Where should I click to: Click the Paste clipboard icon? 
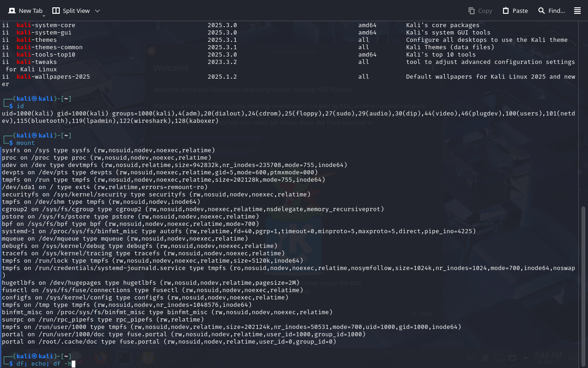point(506,11)
